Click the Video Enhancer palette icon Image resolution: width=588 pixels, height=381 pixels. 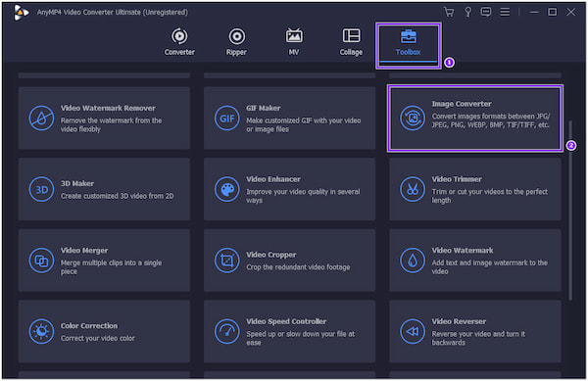point(227,189)
